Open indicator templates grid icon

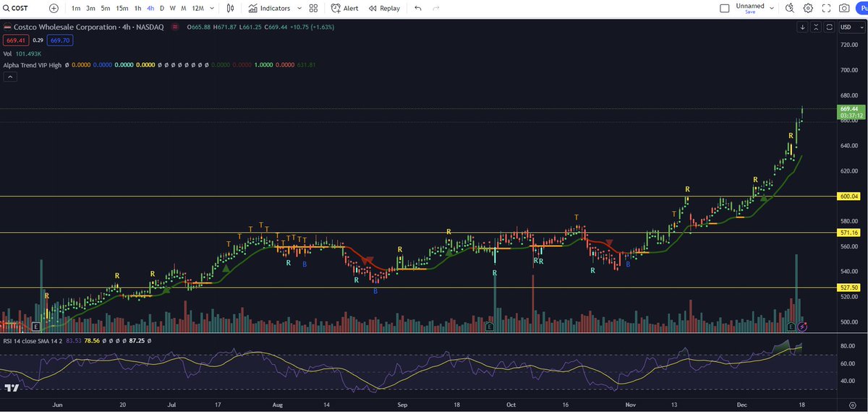click(313, 8)
